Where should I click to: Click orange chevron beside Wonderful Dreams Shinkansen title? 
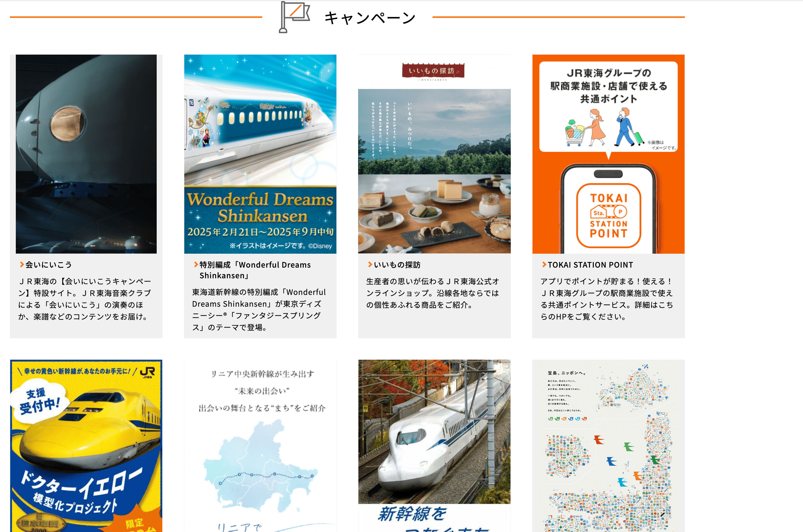coord(196,265)
